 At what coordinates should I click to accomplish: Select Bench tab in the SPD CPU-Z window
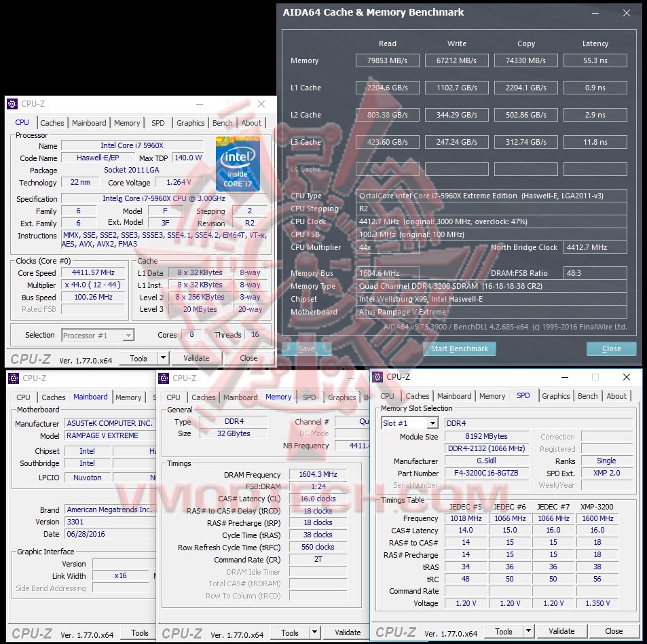coord(587,396)
